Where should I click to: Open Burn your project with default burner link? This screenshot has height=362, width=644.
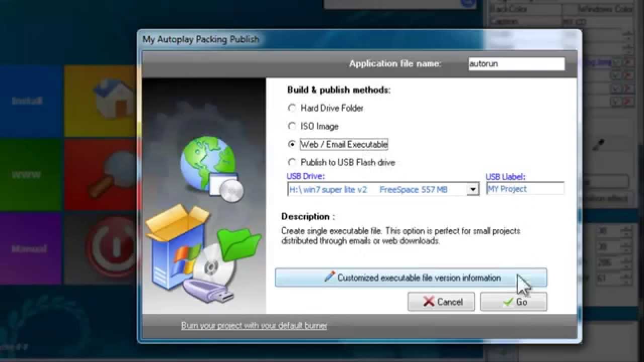[254, 325]
